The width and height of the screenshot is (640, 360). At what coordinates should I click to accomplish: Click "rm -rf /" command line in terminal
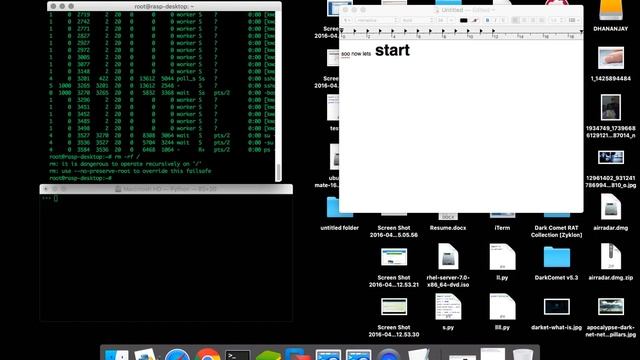coord(94,157)
